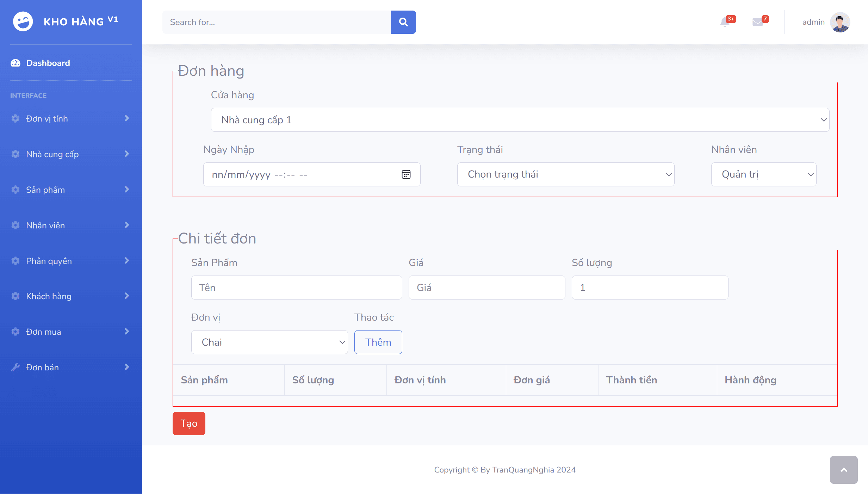Image resolution: width=868 pixels, height=494 pixels.
Task: Open the Chọn trạng thái dropdown
Action: [x=566, y=174]
